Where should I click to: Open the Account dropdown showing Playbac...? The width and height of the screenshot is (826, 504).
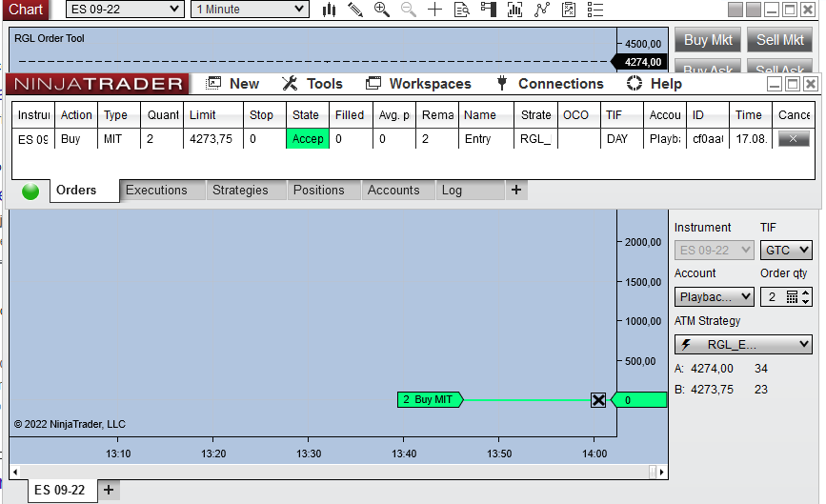coord(715,297)
